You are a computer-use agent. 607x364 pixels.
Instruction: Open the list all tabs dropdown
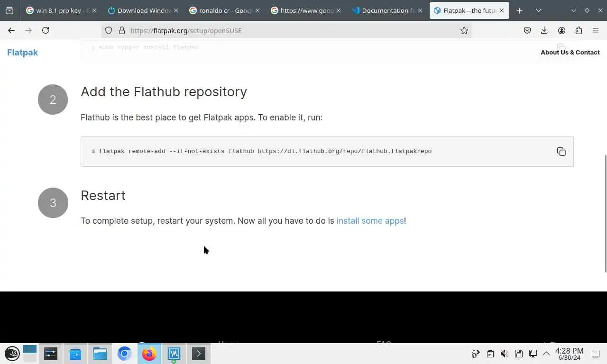pyautogui.click(x=539, y=10)
